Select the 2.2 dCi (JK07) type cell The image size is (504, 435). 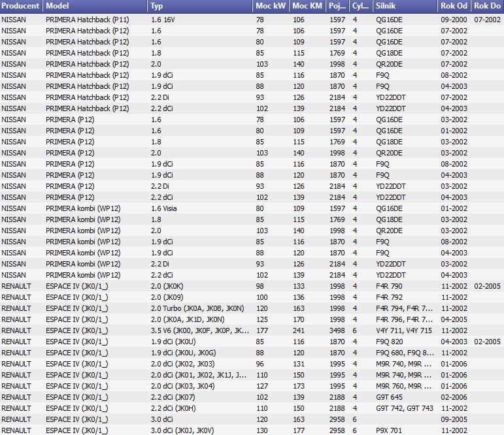(x=173, y=397)
